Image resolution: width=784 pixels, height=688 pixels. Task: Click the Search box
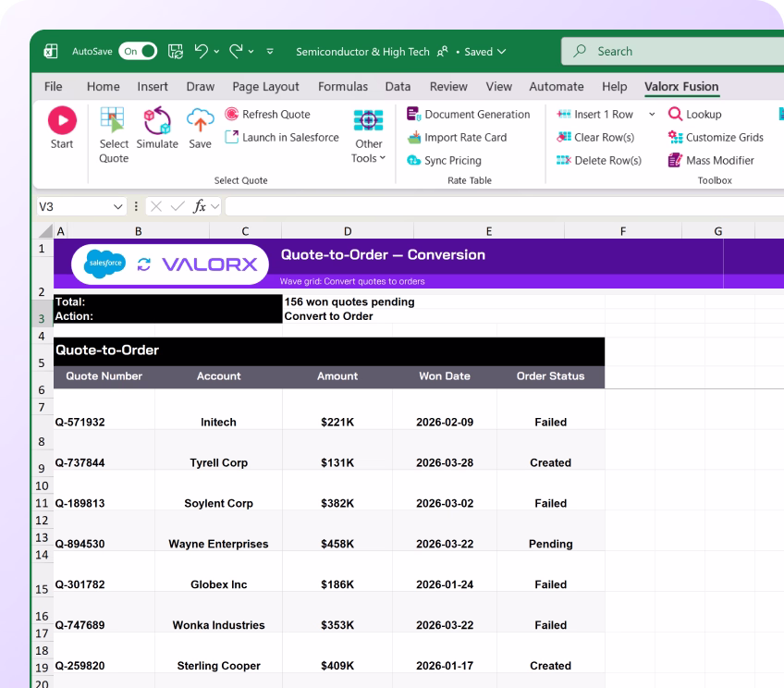(x=672, y=51)
